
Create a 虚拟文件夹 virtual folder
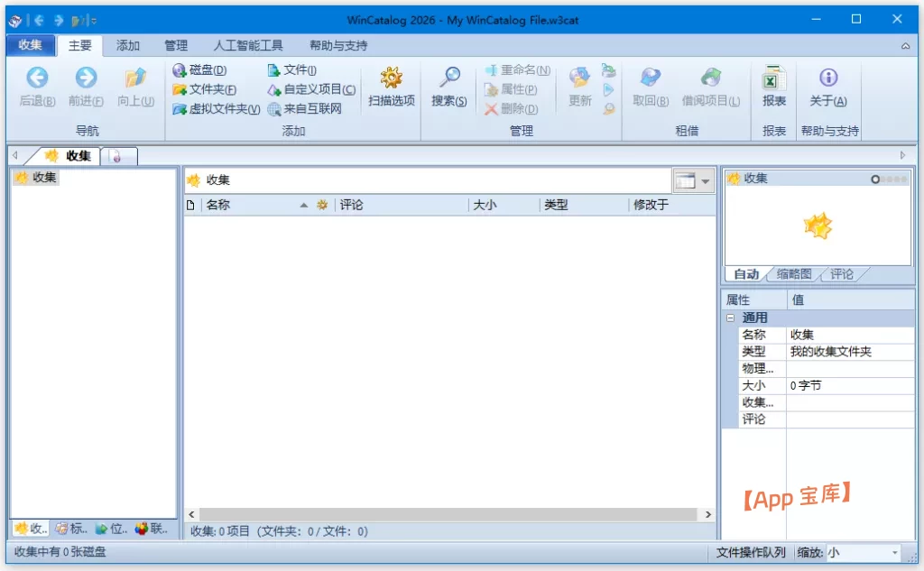coord(217,109)
